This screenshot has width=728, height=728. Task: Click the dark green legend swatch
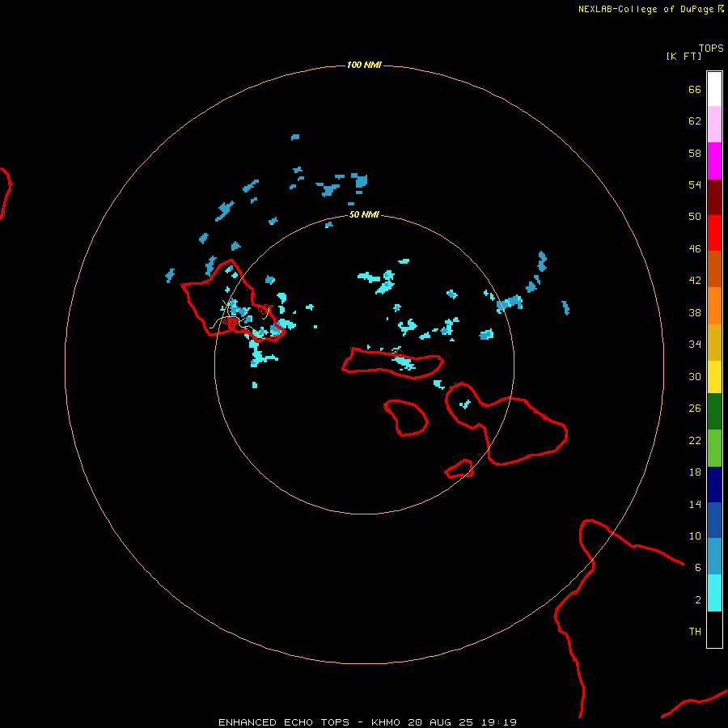[x=714, y=412]
